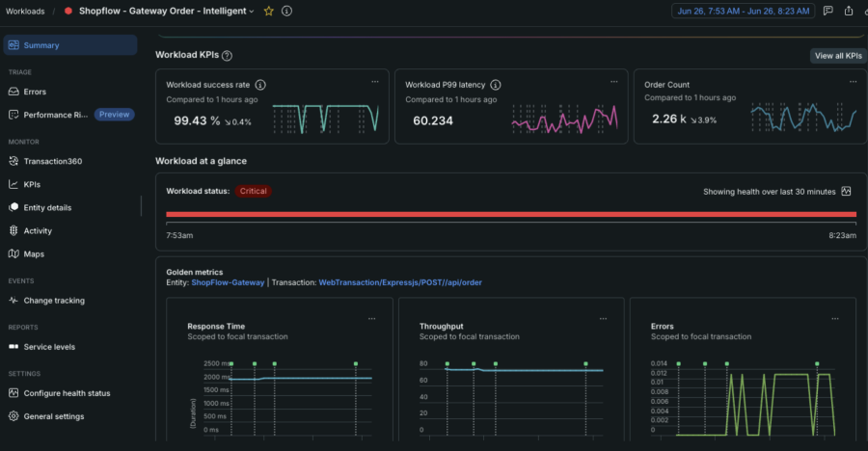Click the Activity icon in the sidebar
Viewport: 868px width, 451px height.
point(14,230)
